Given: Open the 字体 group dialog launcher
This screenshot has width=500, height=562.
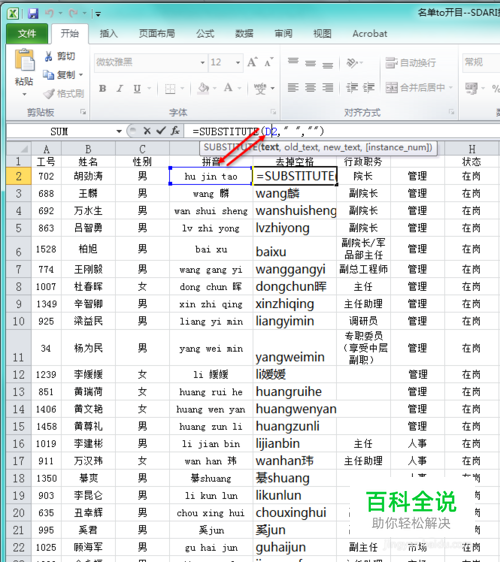Looking at the screenshot, I should click(273, 113).
